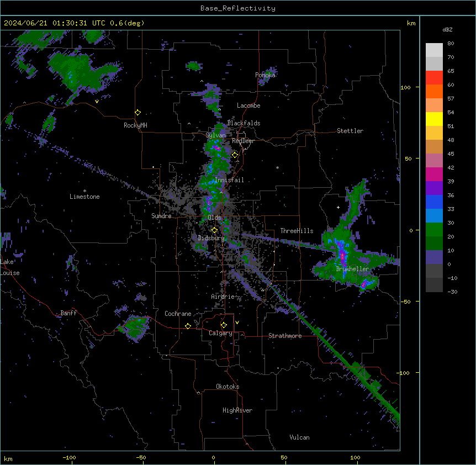Click the Base_Reflectivity title
476x465 pixels.
[x=238, y=8]
